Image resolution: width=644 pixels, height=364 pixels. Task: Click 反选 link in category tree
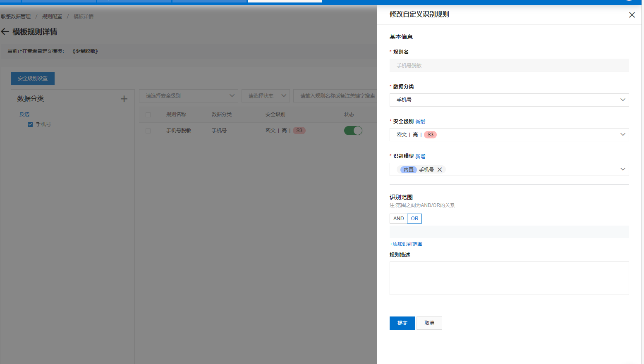tap(24, 114)
